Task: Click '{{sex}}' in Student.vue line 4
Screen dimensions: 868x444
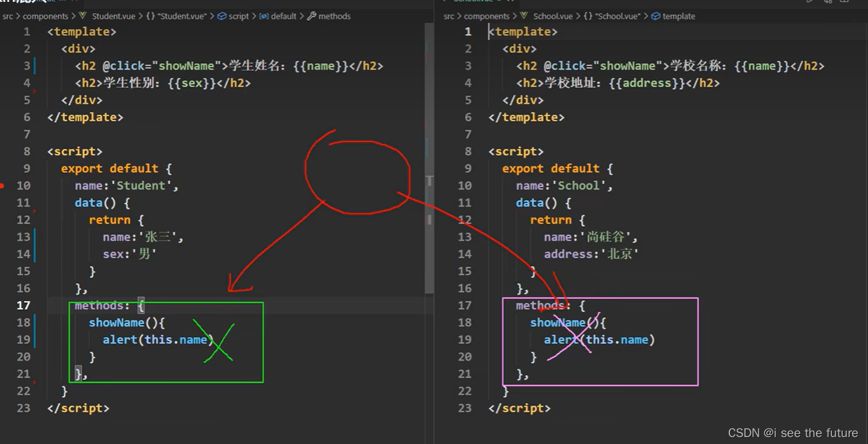Action: click(x=192, y=83)
